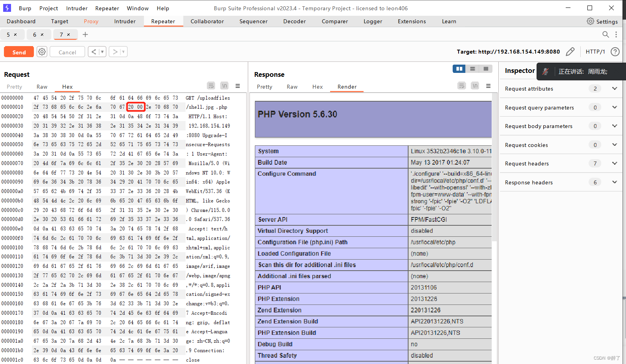Toggle request word wrap icon
This screenshot has height=364, width=626.
[211, 85]
